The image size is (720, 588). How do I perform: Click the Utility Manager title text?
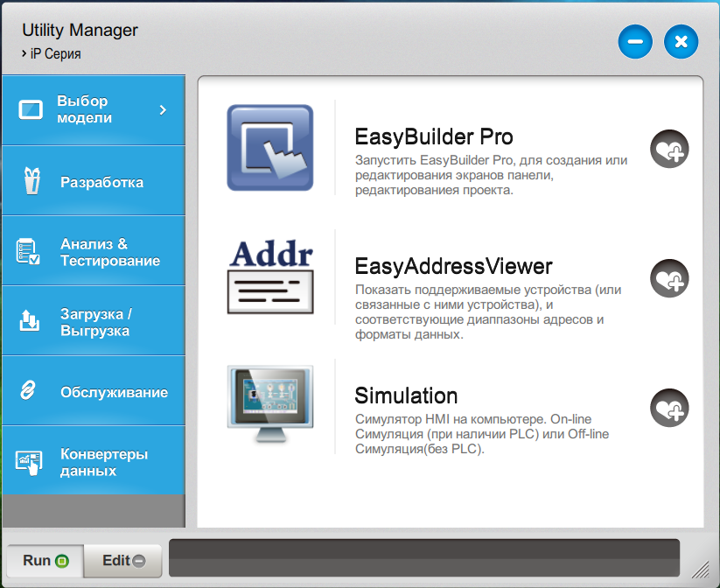(80, 31)
